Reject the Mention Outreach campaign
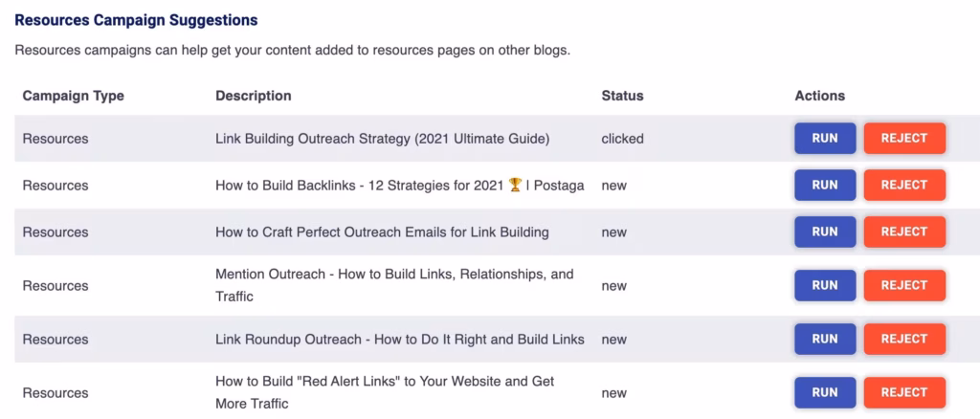The height and width of the screenshot is (419, 980). point(904,285)
